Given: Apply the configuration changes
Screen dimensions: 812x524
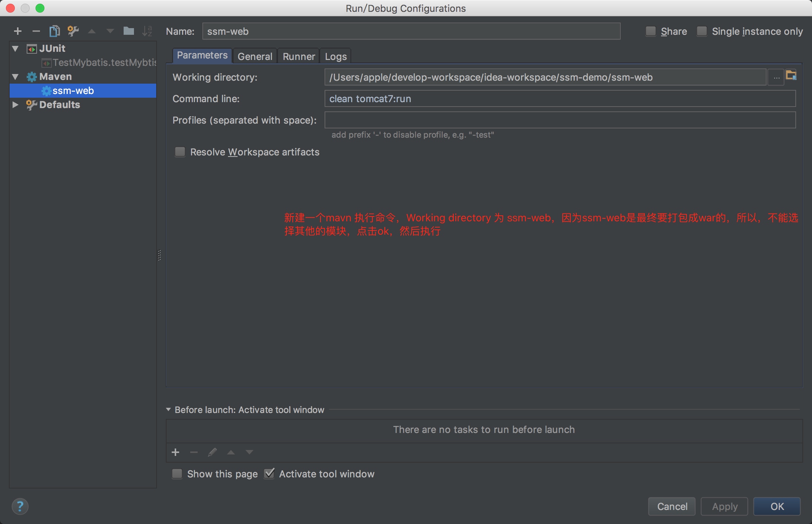Looking at the screenshot, I should tap(724, 506).
